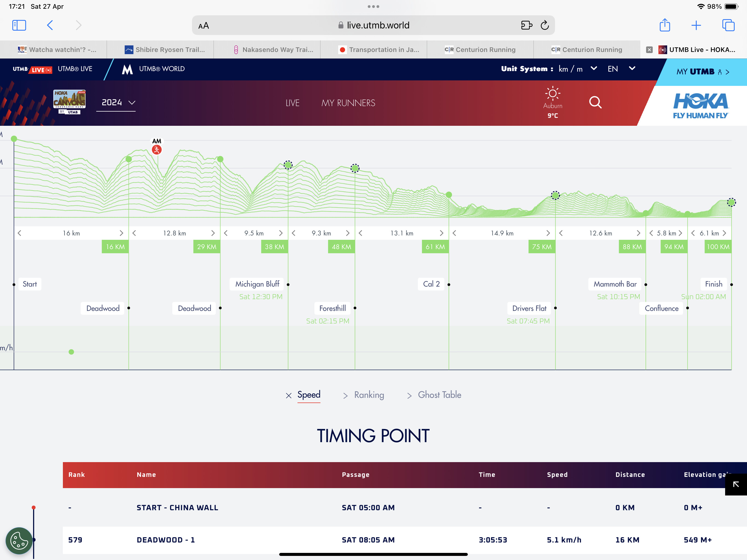Click the search magnifier icon

point(595,102)
